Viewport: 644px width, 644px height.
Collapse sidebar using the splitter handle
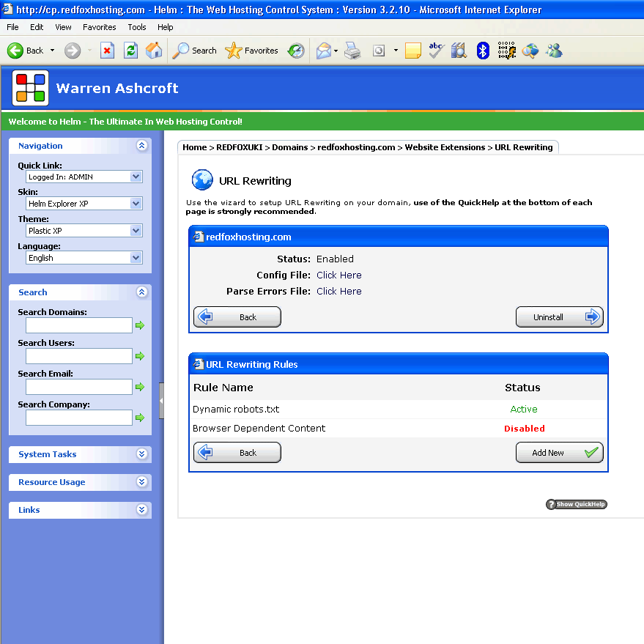[161, 401]
